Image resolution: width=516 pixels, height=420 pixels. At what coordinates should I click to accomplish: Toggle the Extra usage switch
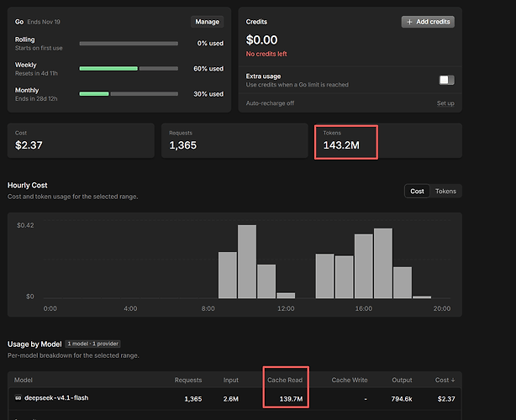(446, 80)
